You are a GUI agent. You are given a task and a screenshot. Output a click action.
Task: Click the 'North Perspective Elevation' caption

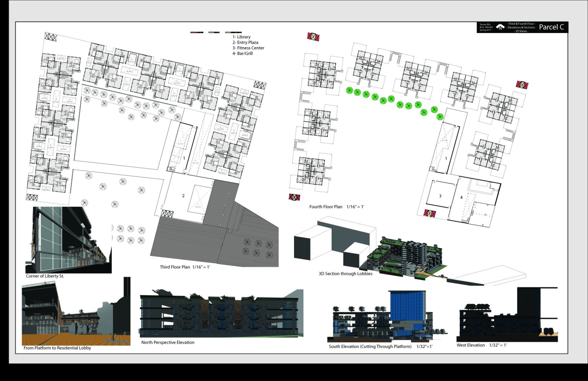click(x=168, y=342)
